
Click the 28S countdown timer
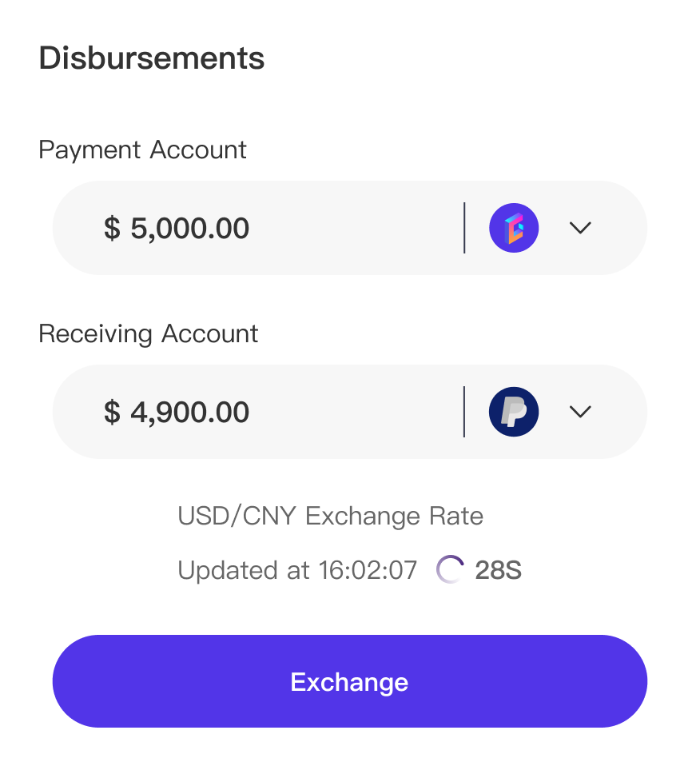[x=498, y=570]
